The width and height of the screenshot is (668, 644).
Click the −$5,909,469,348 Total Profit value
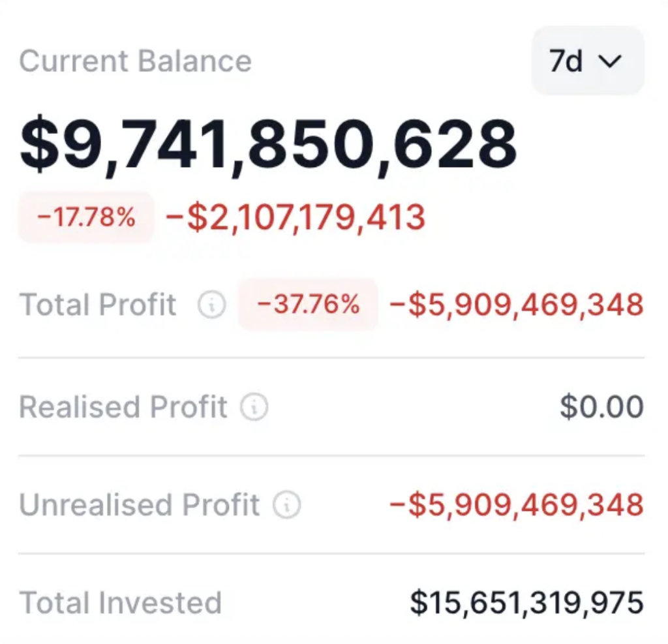pyautogui.click(x=515, y=305)
